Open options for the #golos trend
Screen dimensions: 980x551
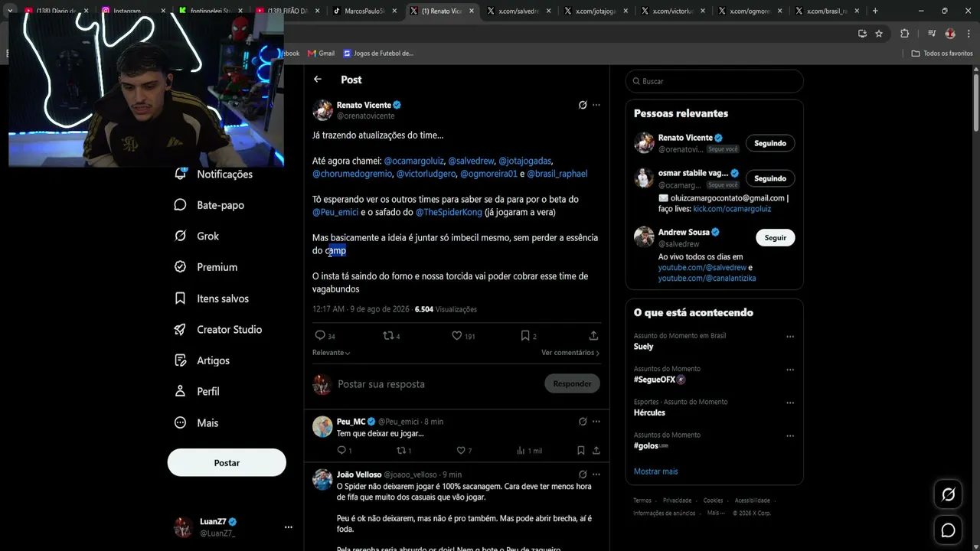pos(790,435)
